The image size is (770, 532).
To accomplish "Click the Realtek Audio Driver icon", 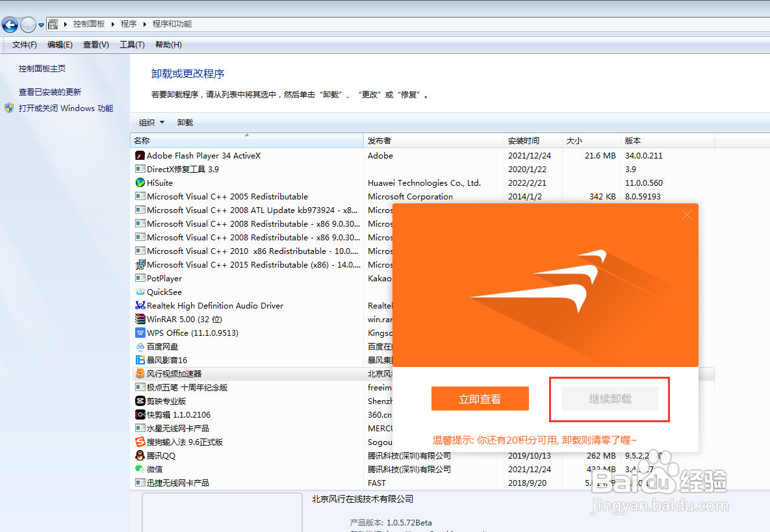I will point(140,305).
